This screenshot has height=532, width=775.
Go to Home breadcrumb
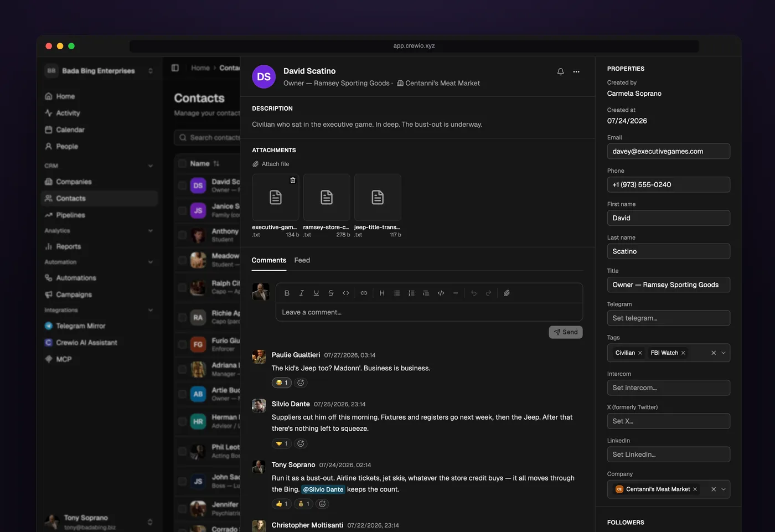pos(200,68)
